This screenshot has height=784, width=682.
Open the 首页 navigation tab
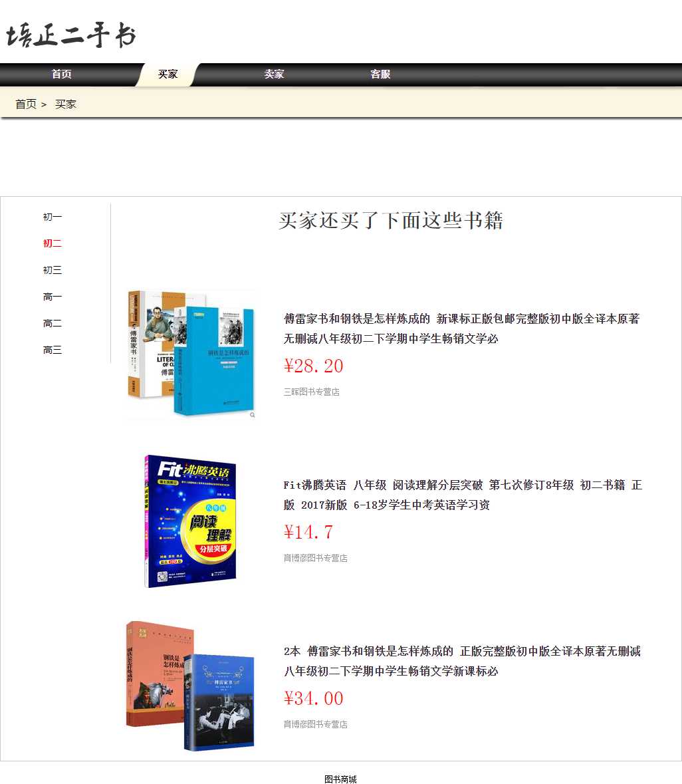click(62, 74)
